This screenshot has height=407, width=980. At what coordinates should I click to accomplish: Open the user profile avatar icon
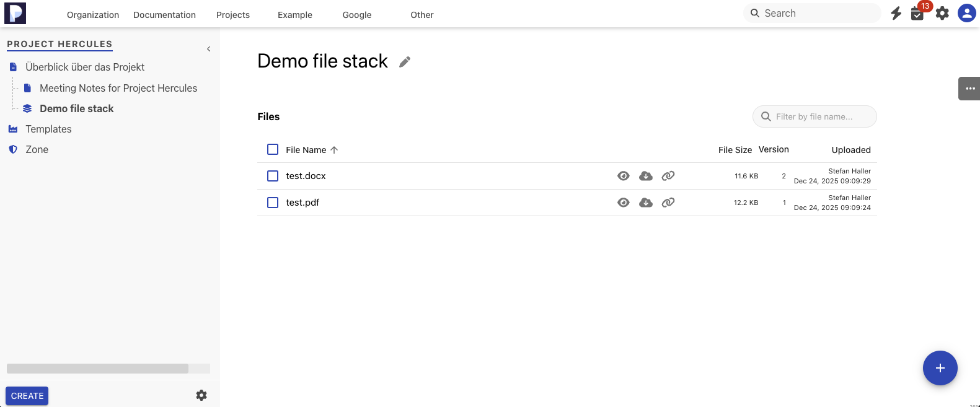click(966, 13)
